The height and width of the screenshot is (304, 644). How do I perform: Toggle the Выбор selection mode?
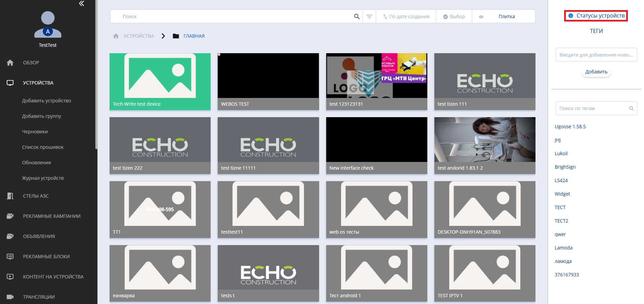click(x=454, y=16)
